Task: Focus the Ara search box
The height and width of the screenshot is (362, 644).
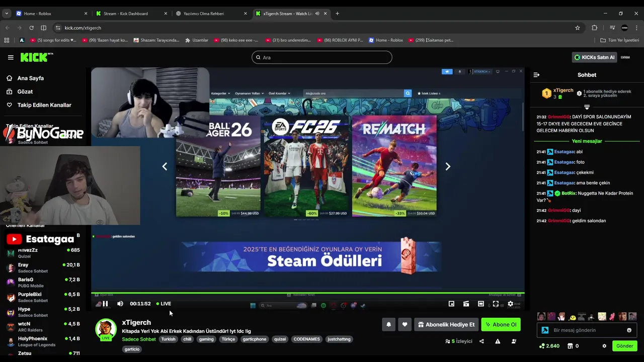Action: tap(321, 57)
